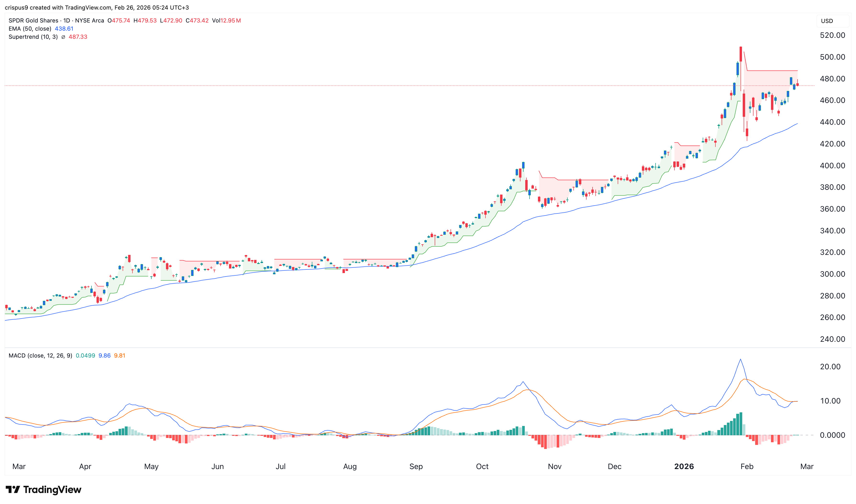Click the SPDR Gold Shares symbol title
Viewport: 856px width, 504px height.
click(x=33, y=21)
